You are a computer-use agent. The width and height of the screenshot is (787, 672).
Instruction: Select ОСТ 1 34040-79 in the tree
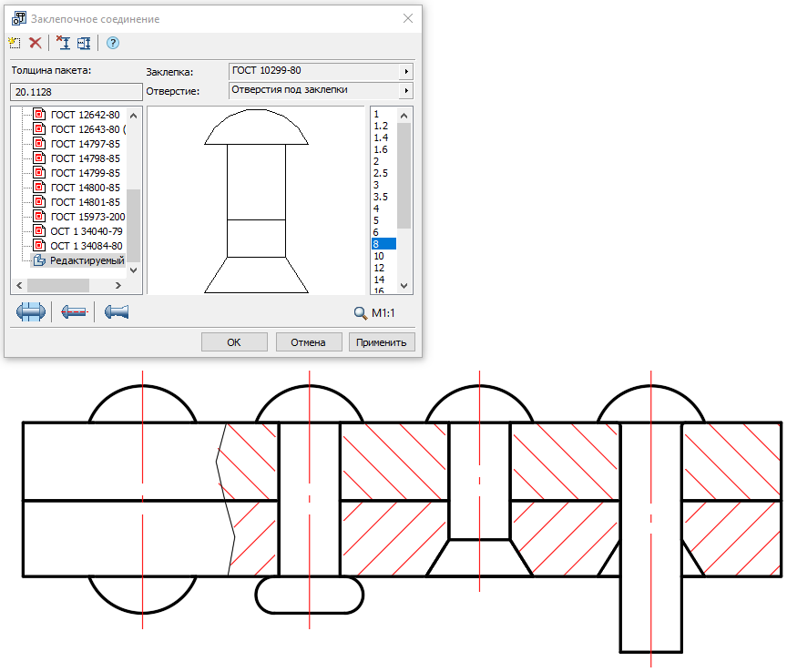[x=86, y=231]
